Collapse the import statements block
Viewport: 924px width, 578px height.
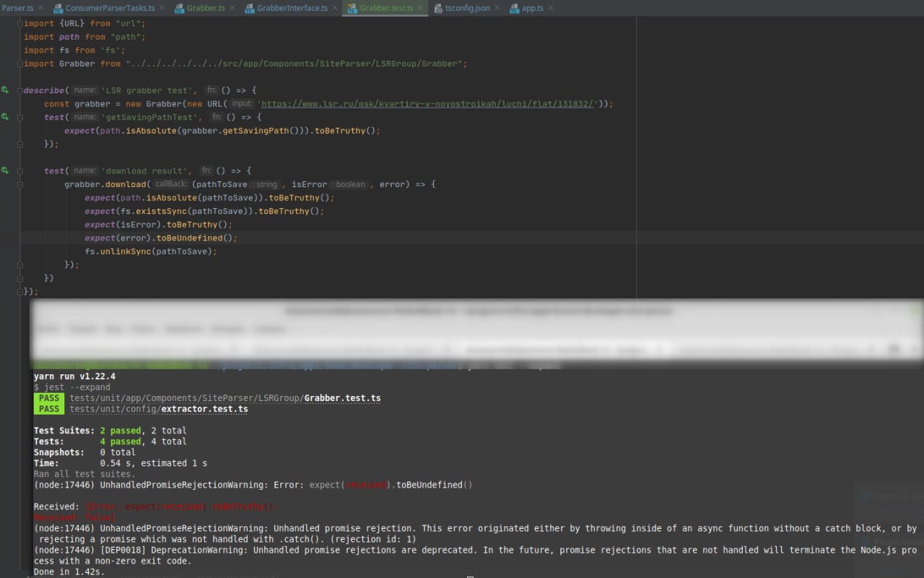tap(20, 23)
